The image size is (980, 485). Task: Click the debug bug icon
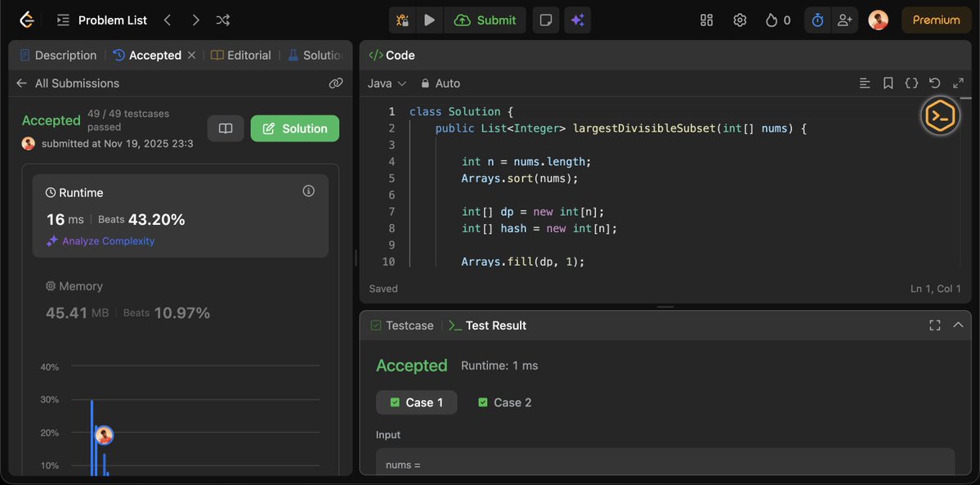pos(402,20)
